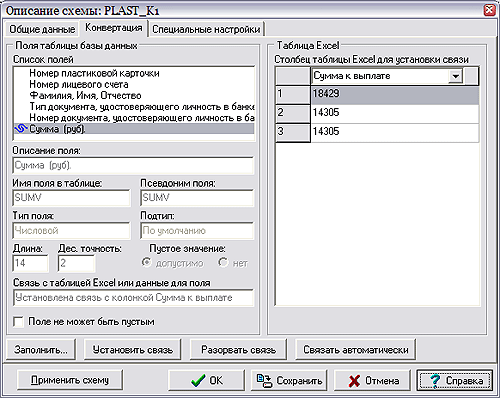The image size is (500, 398).
Task: Select the Сумма (руб) field row
Action: (134, 129)
